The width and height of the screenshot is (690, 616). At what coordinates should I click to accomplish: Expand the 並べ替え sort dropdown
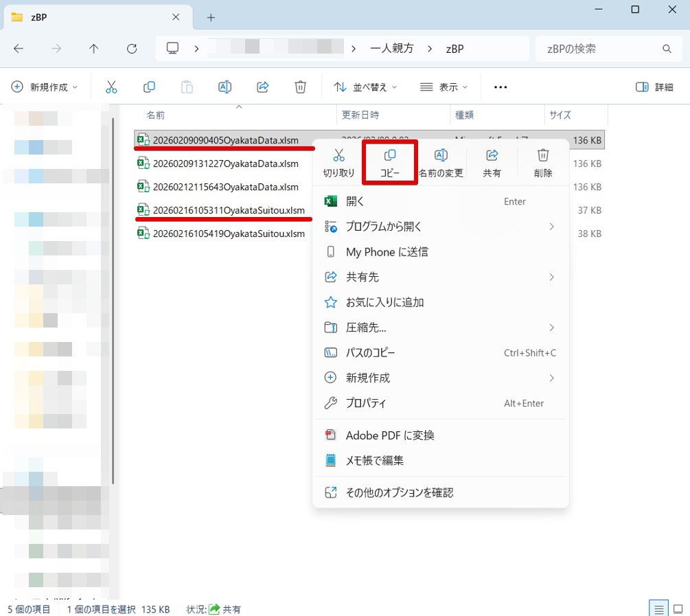tap(365, 87)
